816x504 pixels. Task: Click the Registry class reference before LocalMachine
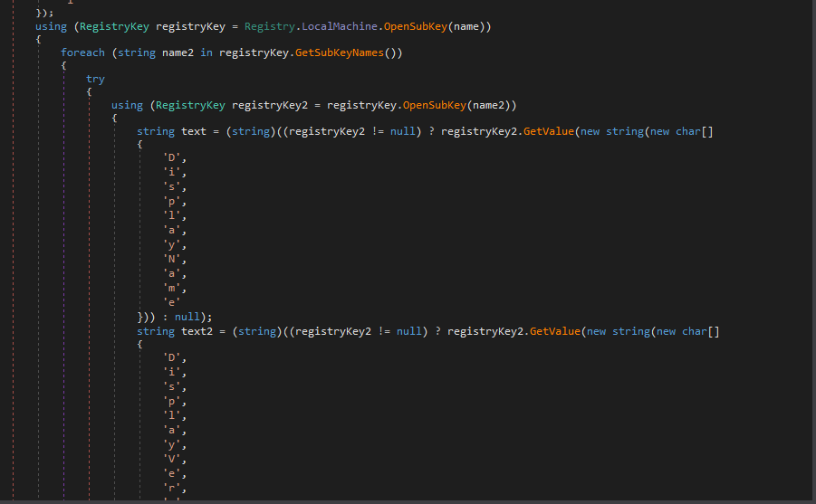[269, 27]
